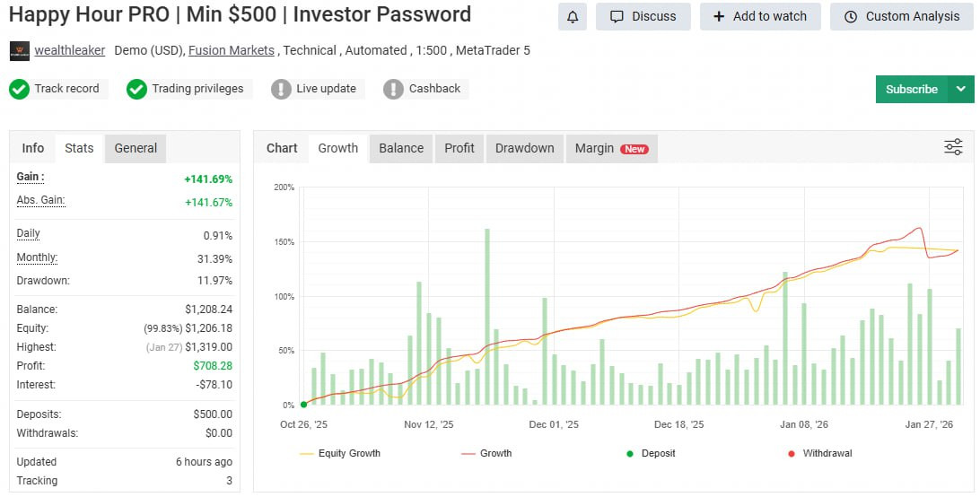Click the Live update warning icon
The image size is (980, 497).
pos(281,89)
